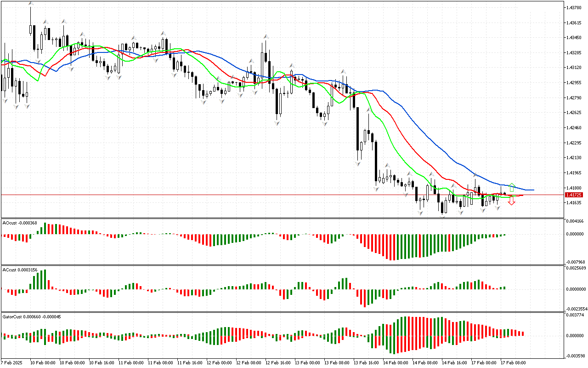Viewport: 588px width, 368px height.
Task: Click the 10 Feb 00:00 time label
Action: tap(42, 362)
